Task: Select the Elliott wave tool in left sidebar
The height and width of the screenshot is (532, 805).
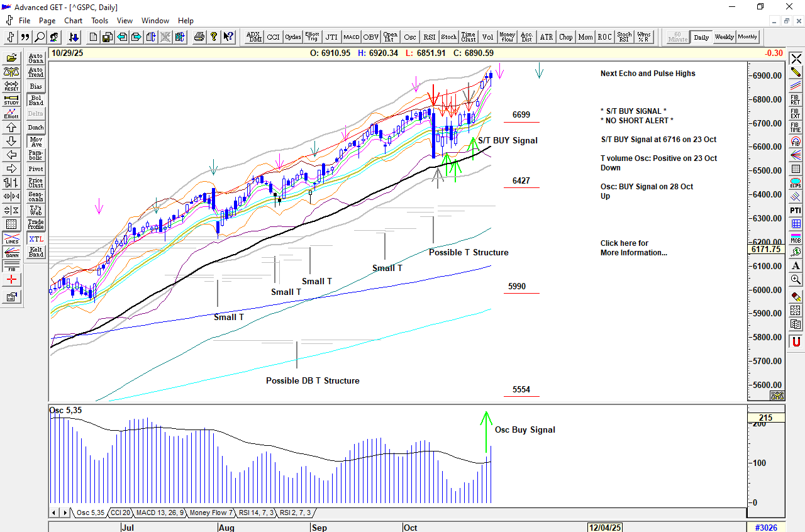Action: click(11, 113)
